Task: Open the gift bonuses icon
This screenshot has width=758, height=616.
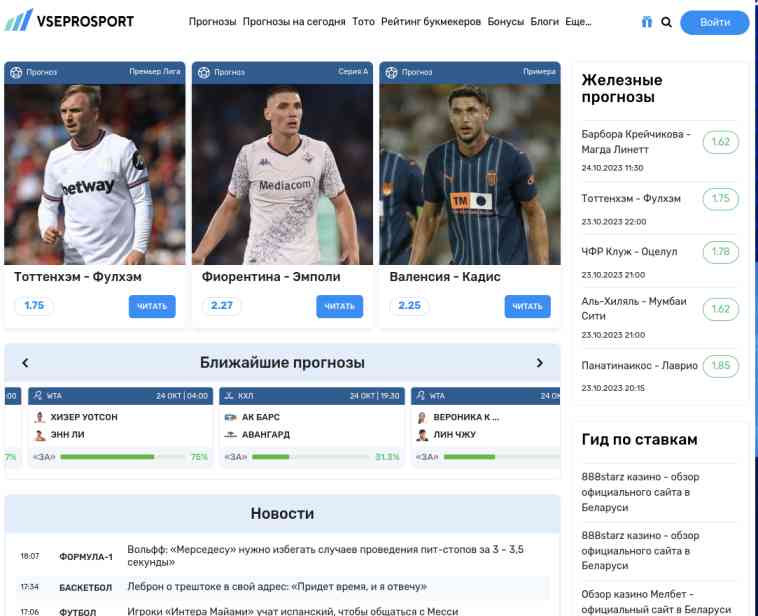Action: pos(646,22)
